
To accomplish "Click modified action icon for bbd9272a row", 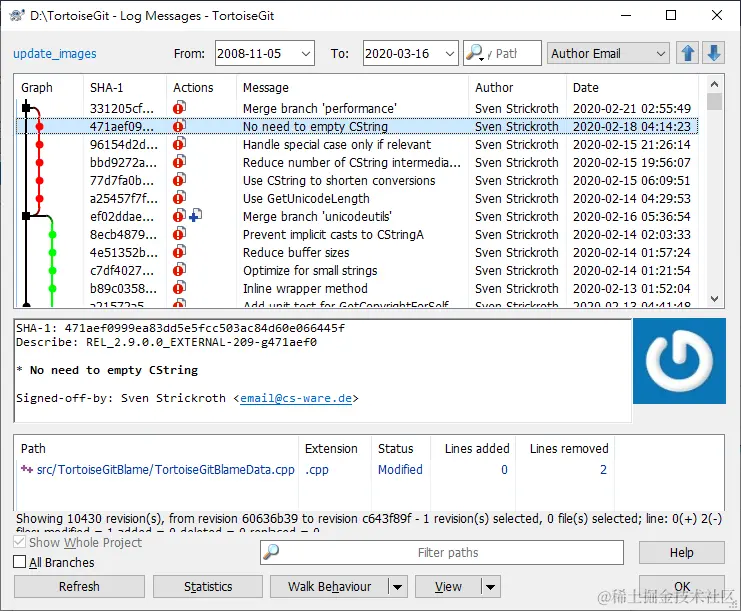I will (x=179, y=162).
